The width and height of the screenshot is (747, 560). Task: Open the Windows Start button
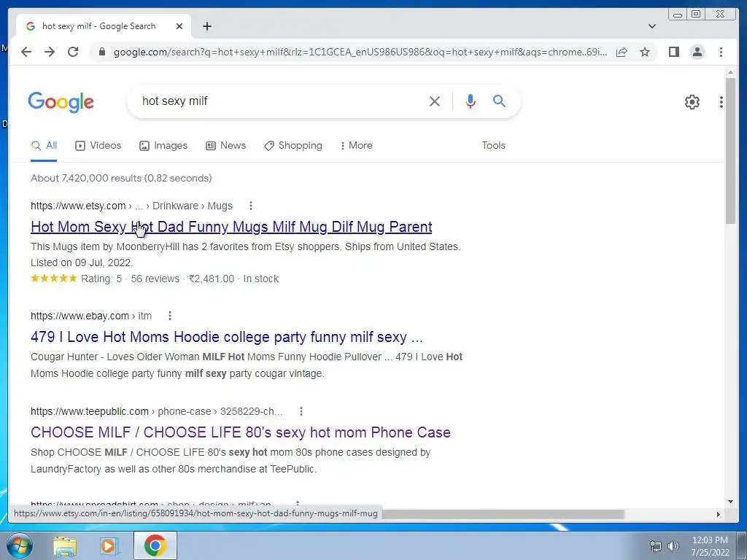click(x=19, y=545)
